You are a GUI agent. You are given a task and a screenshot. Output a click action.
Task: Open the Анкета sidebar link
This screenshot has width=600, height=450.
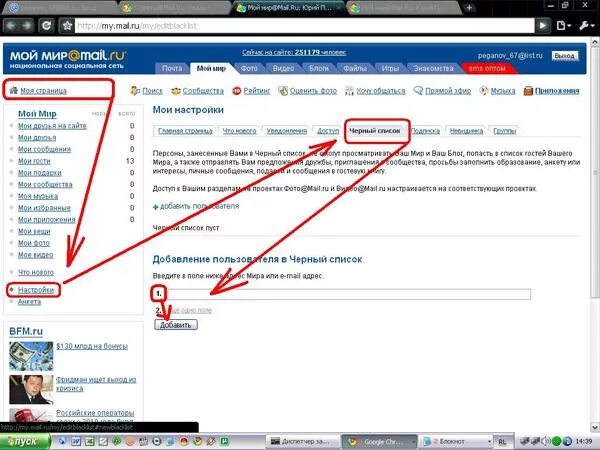[29, 302]
